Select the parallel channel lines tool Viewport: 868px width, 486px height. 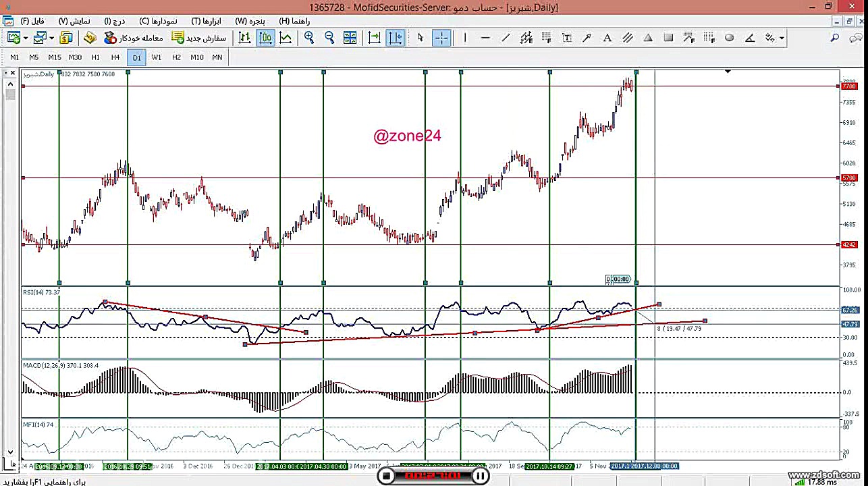point(627,38)
